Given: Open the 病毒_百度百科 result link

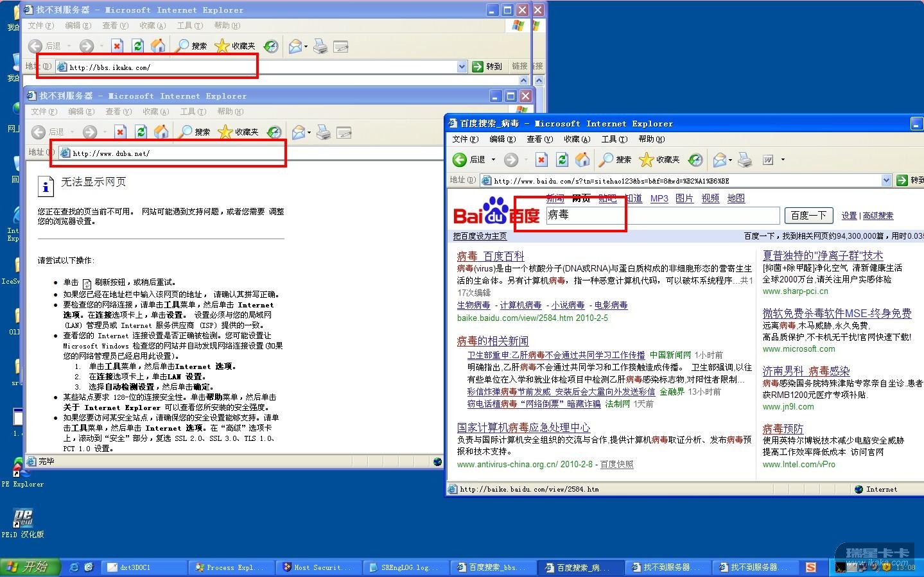Looking at the screenshot, I should tap(491, 256).
